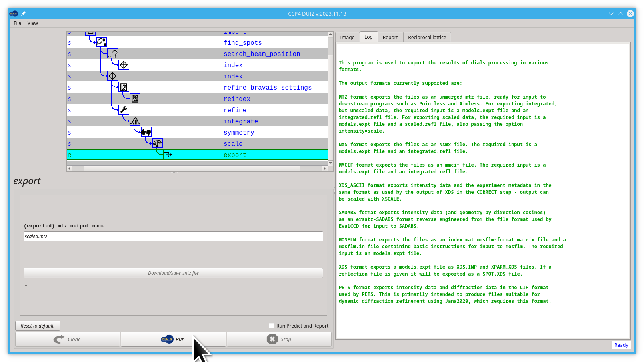Click the first index node crosshair icon
The width and height of the screenshot is (644, 362).
pyautogui.click(x=124, y=64)
